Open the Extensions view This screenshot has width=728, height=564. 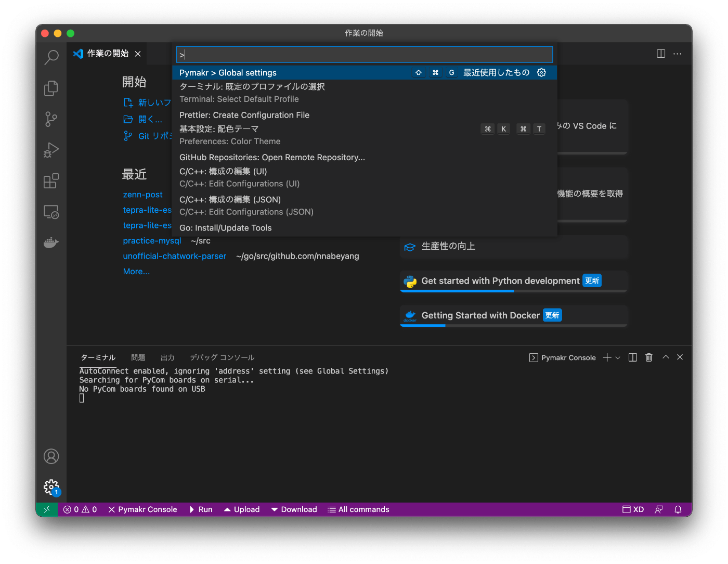pos(51,181)
